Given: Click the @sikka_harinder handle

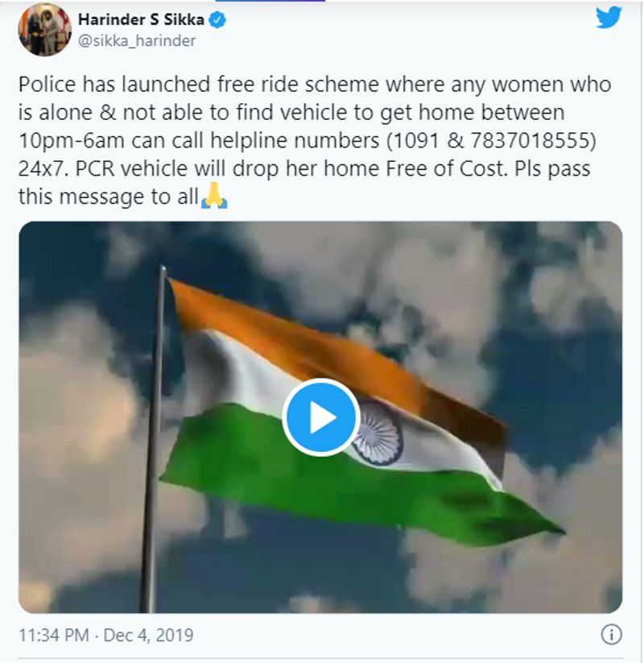Looking at the screenshot, I should coord(136,40).
